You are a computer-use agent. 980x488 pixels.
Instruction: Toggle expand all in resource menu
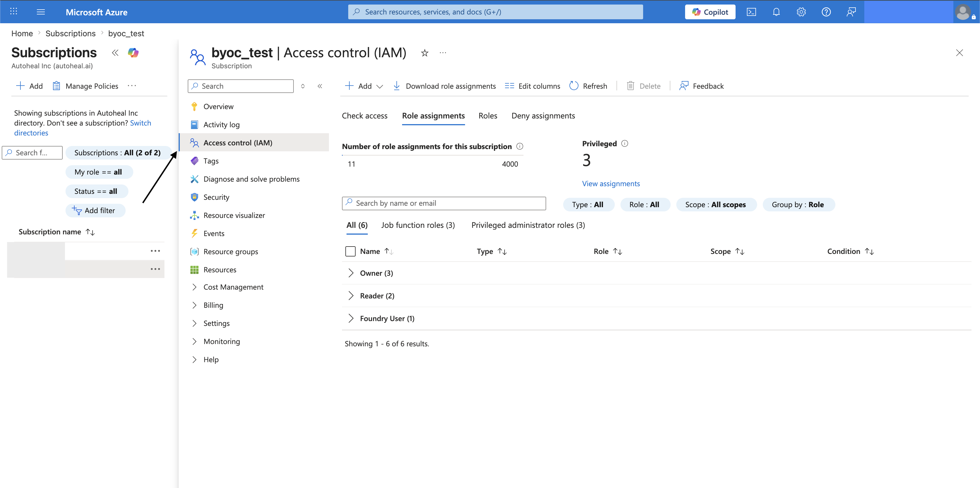coord(303,86)
